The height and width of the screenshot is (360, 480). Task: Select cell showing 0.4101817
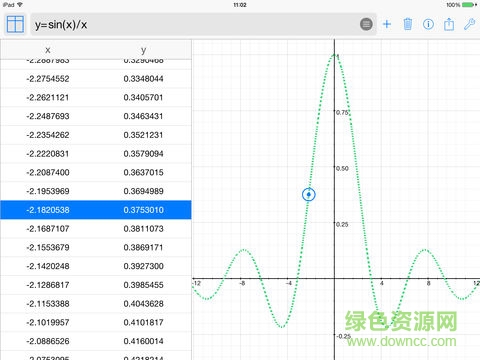pyautogui.click(x=143, y=322)
